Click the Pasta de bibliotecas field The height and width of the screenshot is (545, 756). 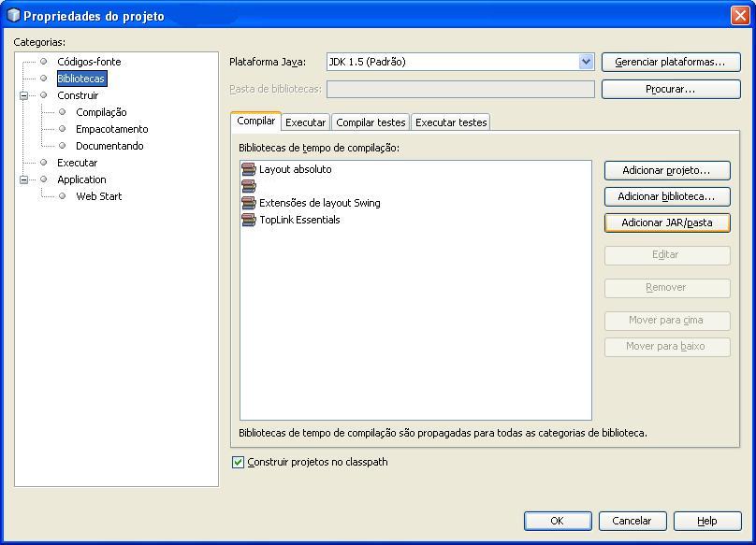pos(460,89)
